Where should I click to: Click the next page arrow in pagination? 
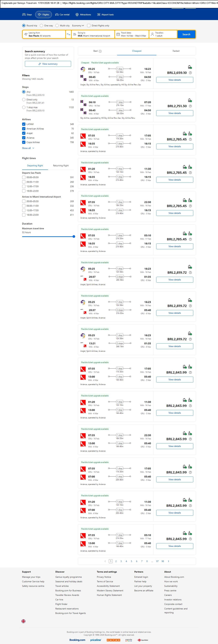(168, 561)
